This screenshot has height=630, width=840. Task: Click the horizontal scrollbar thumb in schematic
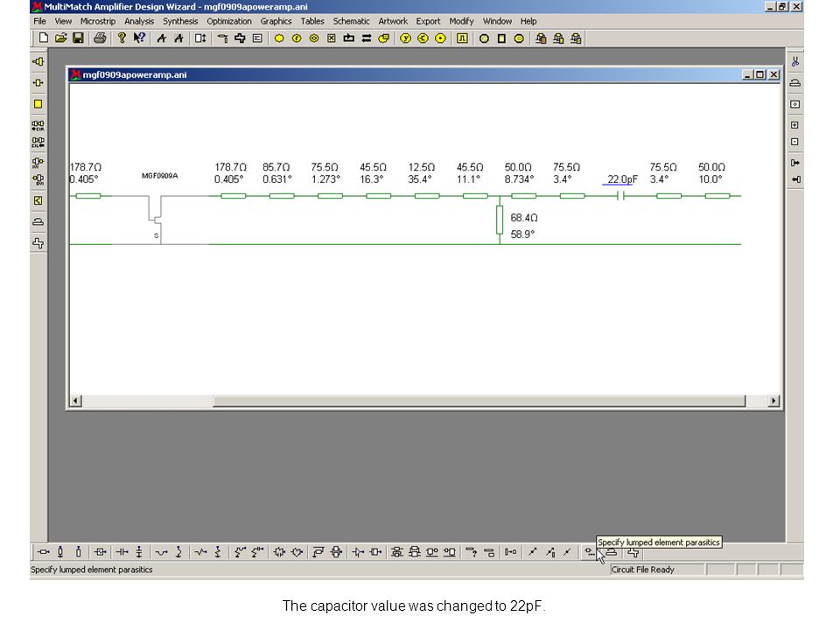pos(479,401)
